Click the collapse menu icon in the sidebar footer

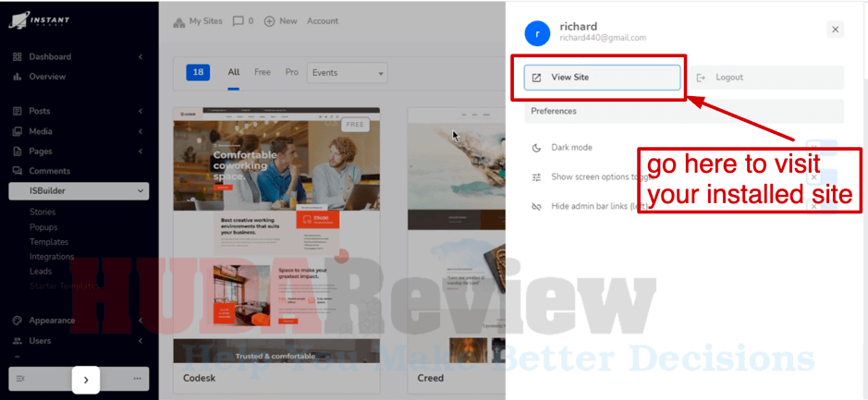tap(20, 379)
